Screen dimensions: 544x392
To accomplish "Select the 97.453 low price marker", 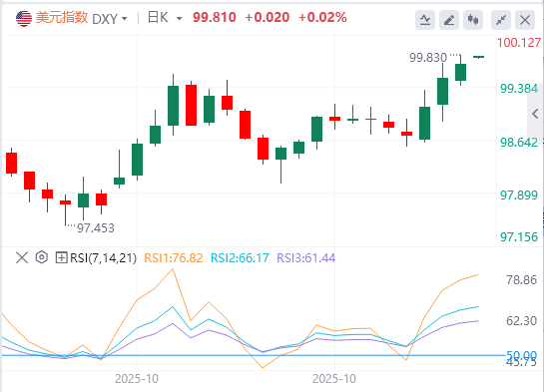I will 96,228.
